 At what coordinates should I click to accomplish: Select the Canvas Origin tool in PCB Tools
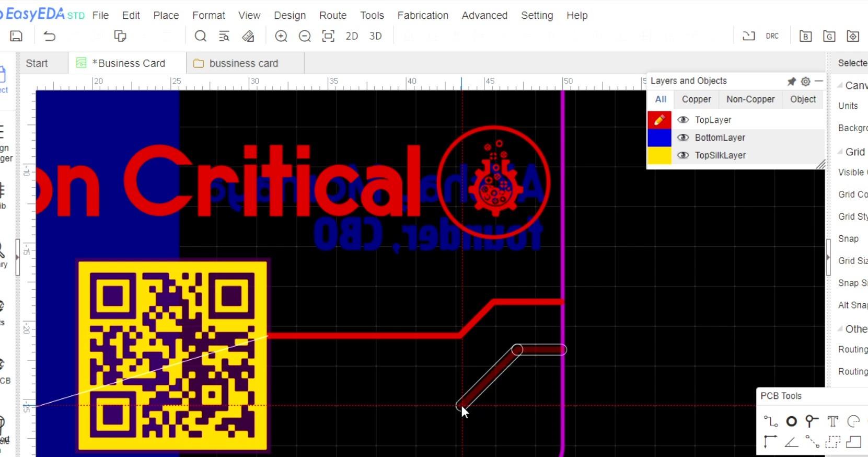click(x=770, y=442)
